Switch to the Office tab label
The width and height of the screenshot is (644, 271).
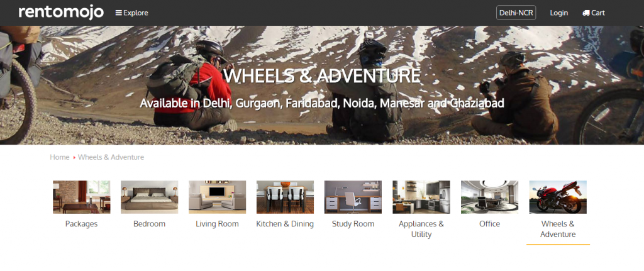[x=489, y=224]
